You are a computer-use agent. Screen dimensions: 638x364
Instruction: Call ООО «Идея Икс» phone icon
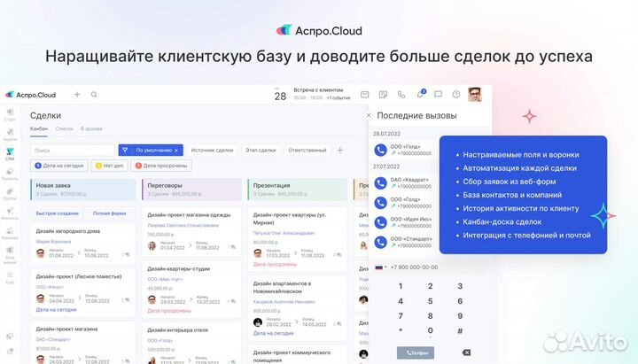pyautogui.click(x=380, y=222)
